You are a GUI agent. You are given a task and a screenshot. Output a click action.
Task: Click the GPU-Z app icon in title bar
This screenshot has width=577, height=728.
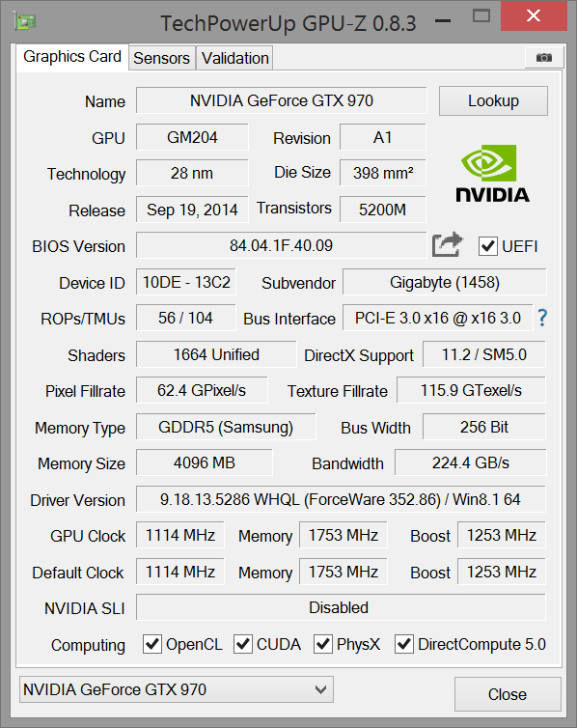(x=25, y=22)
